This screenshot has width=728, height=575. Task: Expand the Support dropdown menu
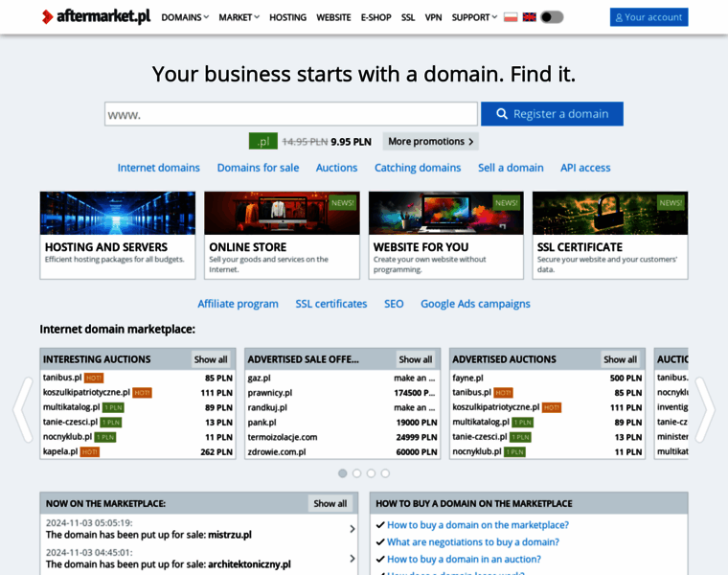pos(474,17)
